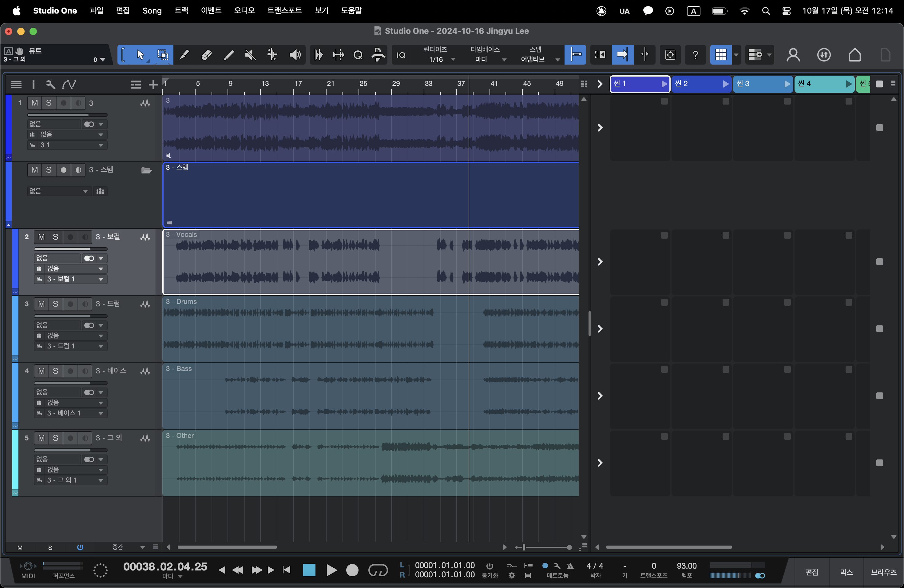Select the Split tool
The height and width of the screenshot is (588, 904).
point(184,55)
